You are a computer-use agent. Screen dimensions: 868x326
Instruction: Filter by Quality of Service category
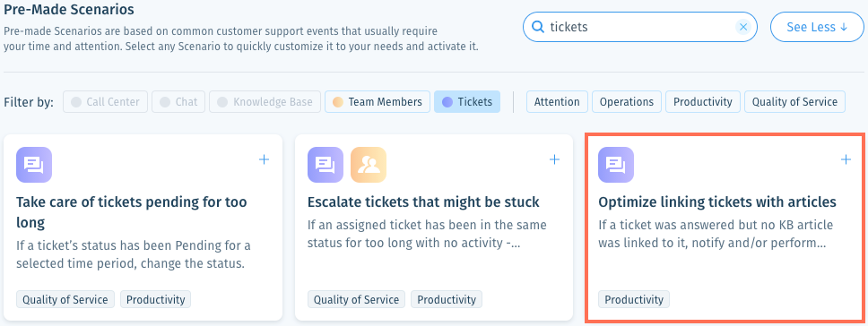(795, 102)
